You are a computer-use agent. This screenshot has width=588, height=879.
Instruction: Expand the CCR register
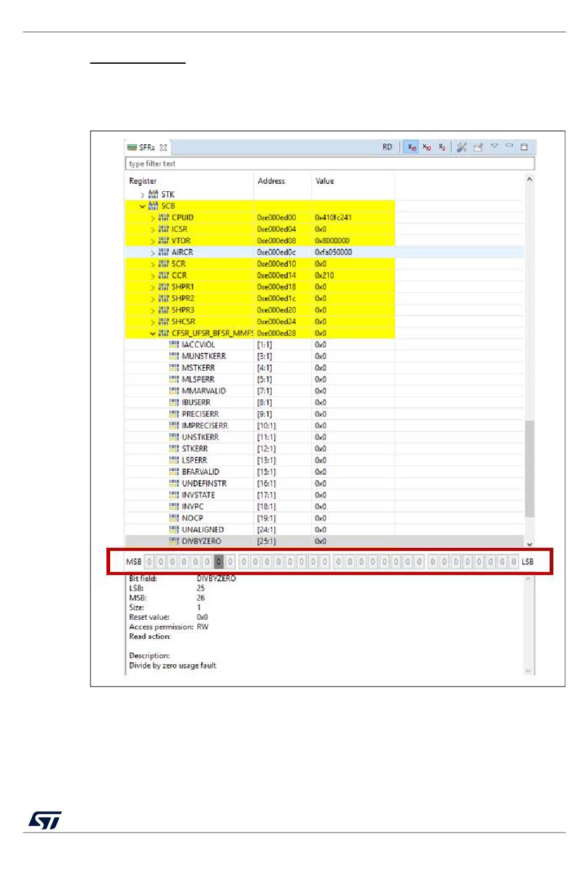click(x=153, y=275)
